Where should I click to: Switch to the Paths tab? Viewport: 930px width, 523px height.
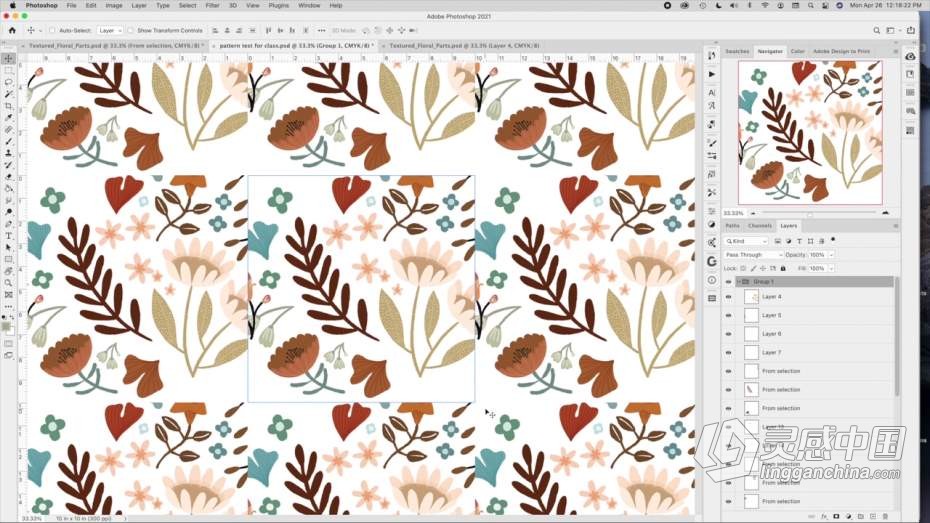click(732, 226)
